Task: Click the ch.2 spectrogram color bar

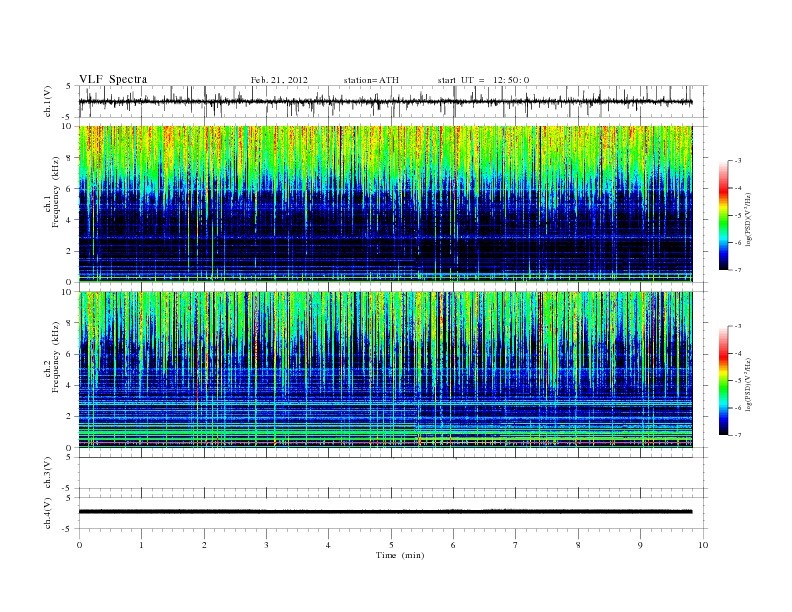Action: click(723, 381)
